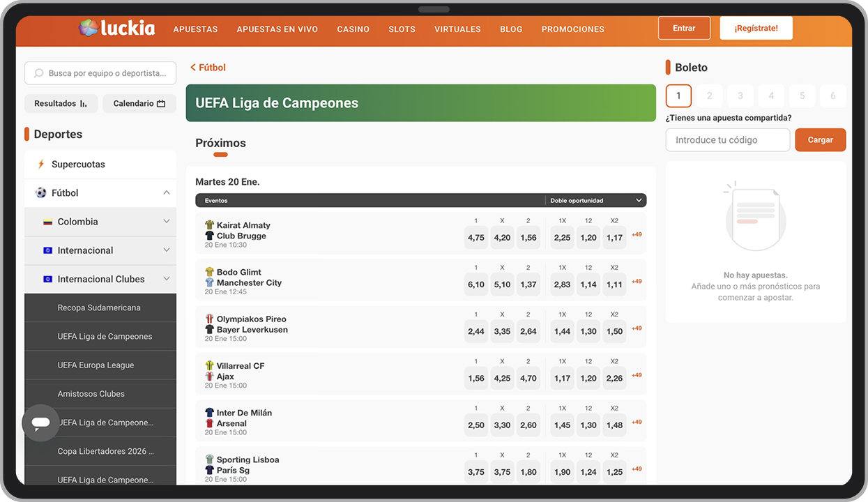Viewport: 868px width, 502px height.
Task: Click the Supercuotas lightning icon
Action: click(x=41, y=165)
